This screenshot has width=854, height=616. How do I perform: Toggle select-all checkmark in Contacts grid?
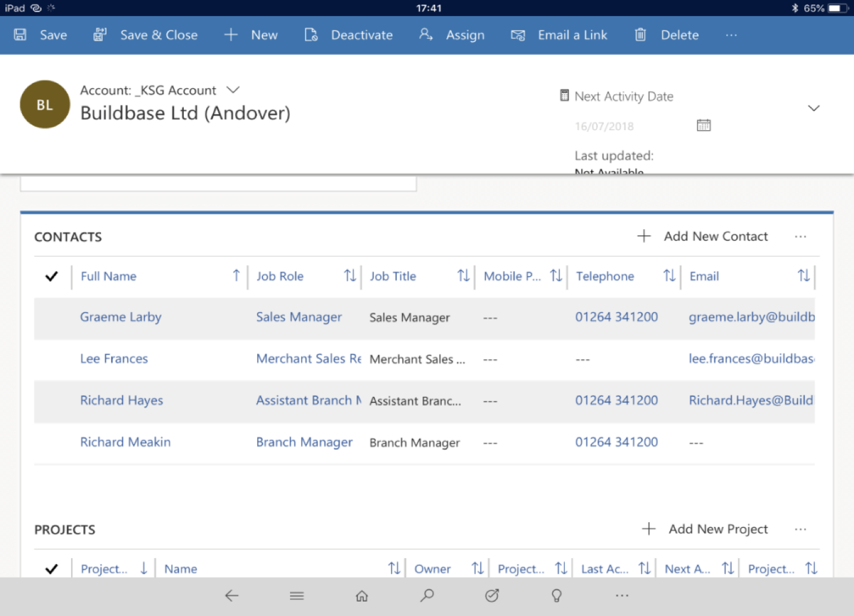click(52, 276)
